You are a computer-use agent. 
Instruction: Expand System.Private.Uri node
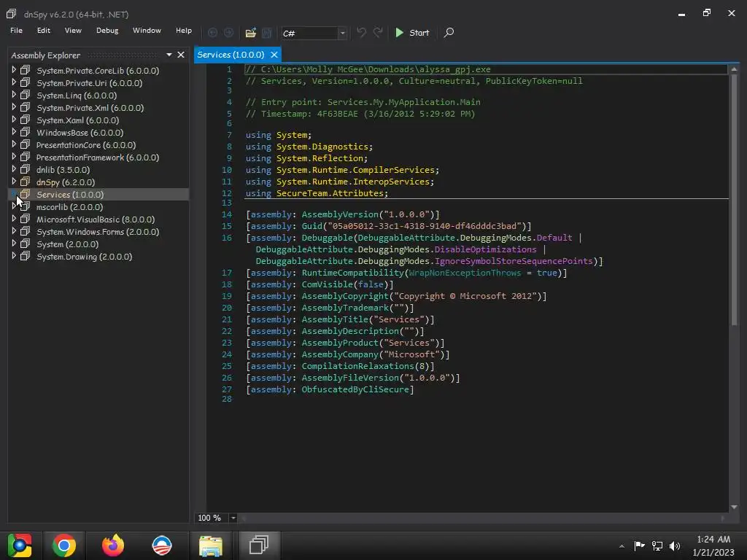point(14,82)
